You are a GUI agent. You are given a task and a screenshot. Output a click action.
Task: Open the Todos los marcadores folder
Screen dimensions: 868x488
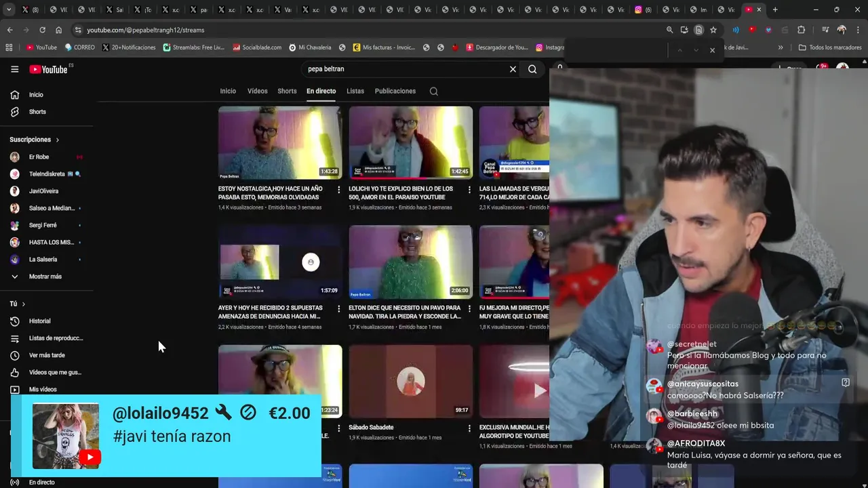pos(830,47)
